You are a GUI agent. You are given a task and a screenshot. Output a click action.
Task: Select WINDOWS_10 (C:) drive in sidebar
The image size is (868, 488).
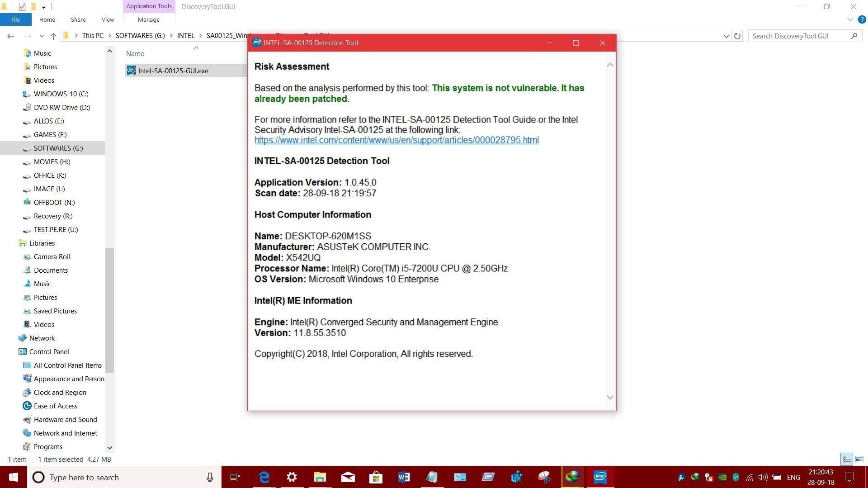pos(61,94)
